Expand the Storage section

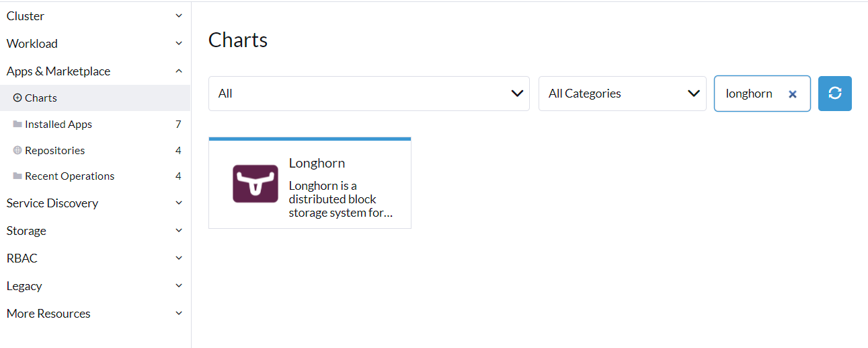point(179,231)
